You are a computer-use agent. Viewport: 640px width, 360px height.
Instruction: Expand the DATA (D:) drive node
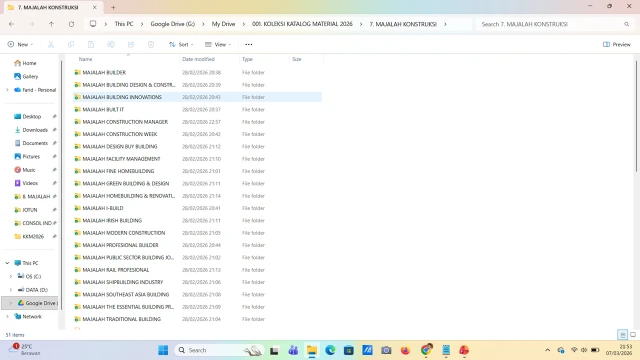tap(11, 290)
